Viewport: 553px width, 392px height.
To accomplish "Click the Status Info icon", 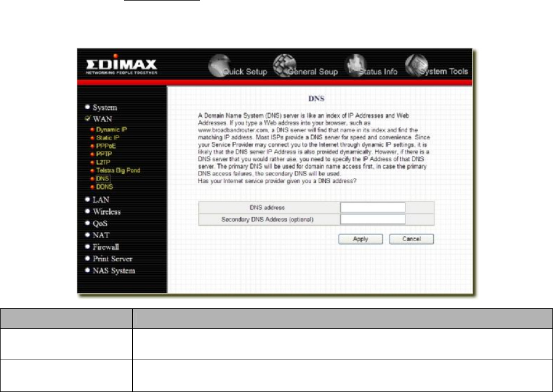I will (x=355, y=65).
